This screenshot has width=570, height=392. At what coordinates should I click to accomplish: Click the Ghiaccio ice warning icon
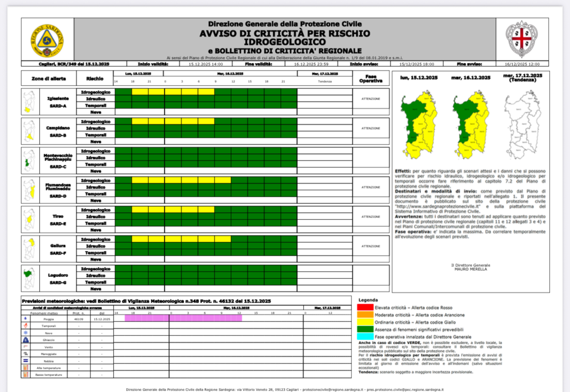(x=25, y=340)
